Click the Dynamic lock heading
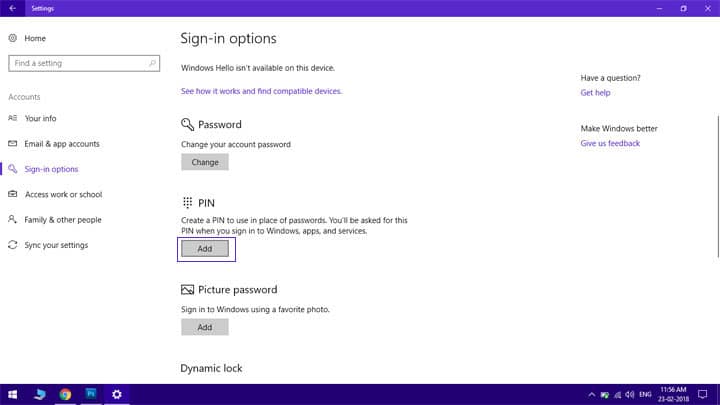Image resolution: width=720 pixels, height=405 pixels. 211,368
